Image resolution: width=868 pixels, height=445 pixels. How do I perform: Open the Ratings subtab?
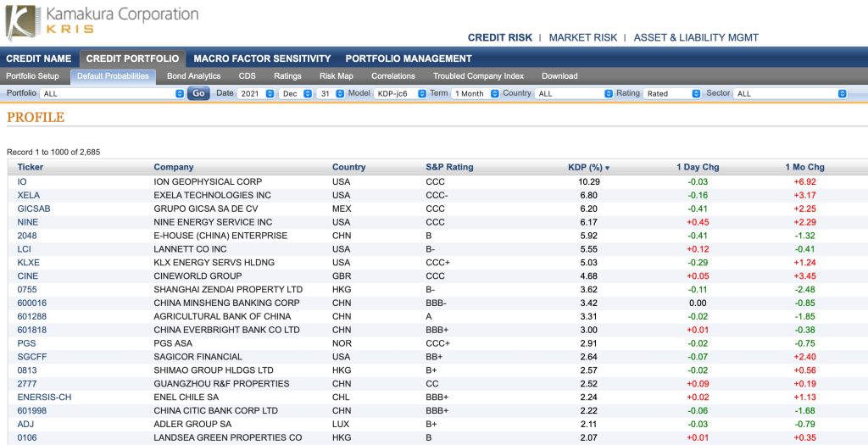click(x=288, y=76)
